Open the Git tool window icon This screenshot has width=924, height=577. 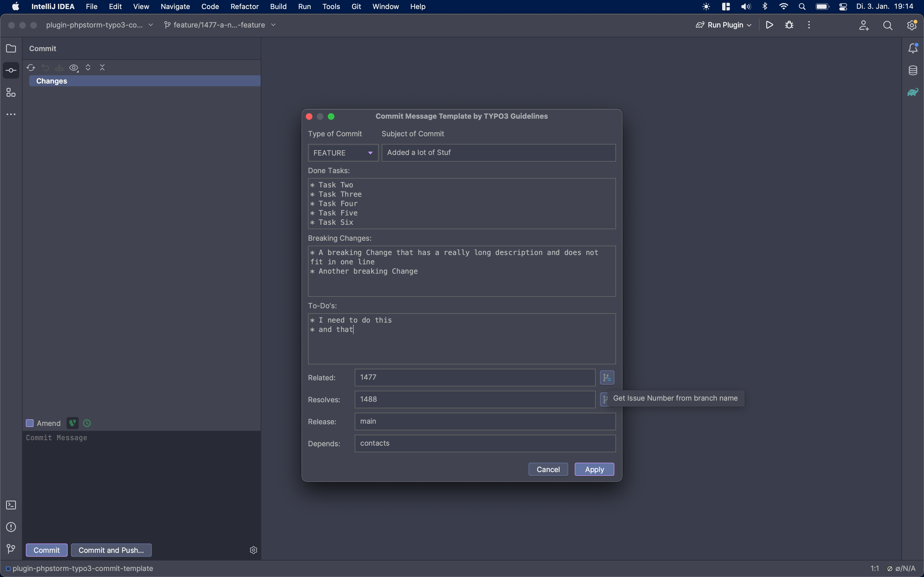(11, 549)
